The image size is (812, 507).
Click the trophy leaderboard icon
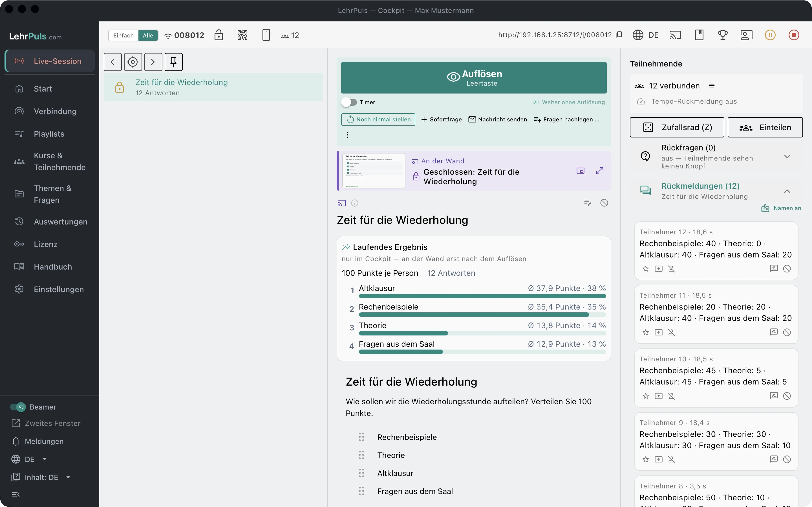pos(723,35)
